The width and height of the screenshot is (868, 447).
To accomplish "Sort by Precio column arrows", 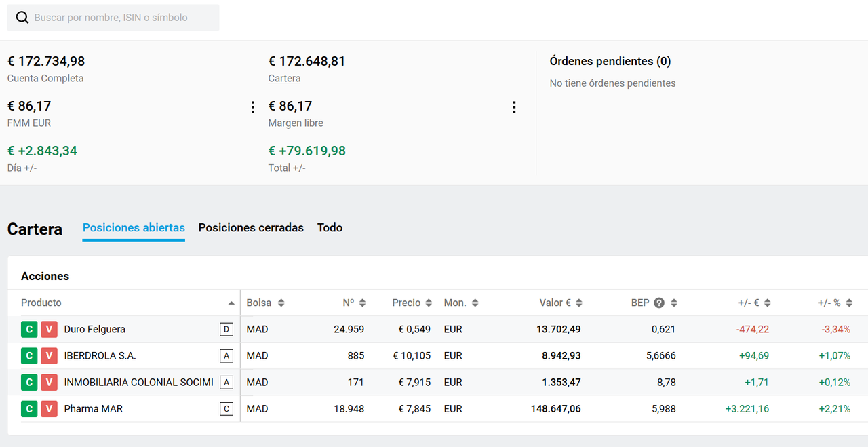I will (x=428, y=303).
